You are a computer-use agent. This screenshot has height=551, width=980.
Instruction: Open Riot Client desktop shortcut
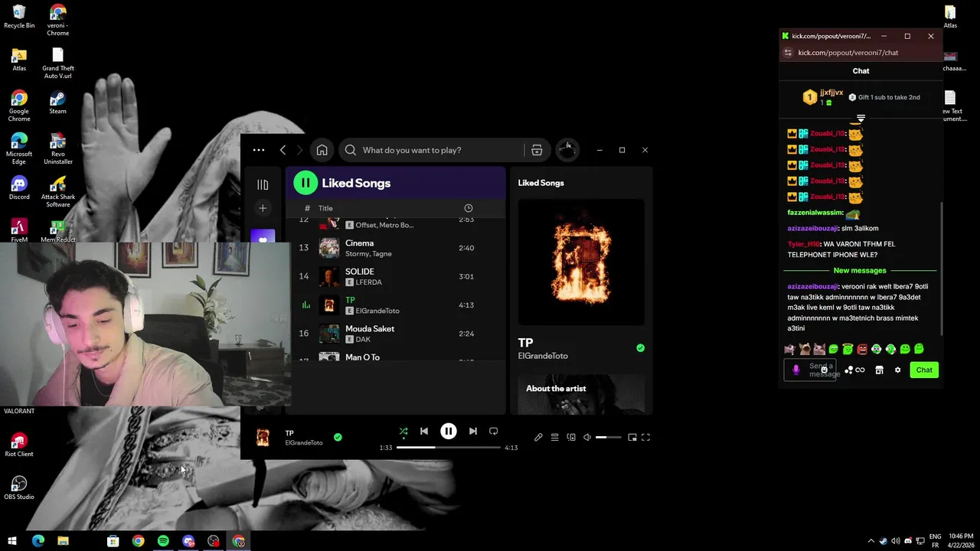19,445
